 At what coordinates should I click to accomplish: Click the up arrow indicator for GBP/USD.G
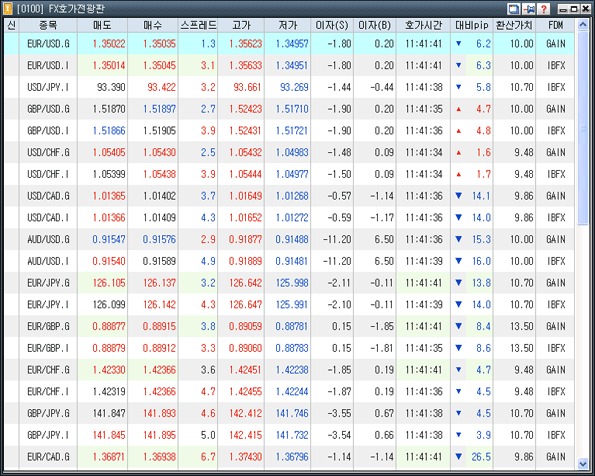coord(458,109)
